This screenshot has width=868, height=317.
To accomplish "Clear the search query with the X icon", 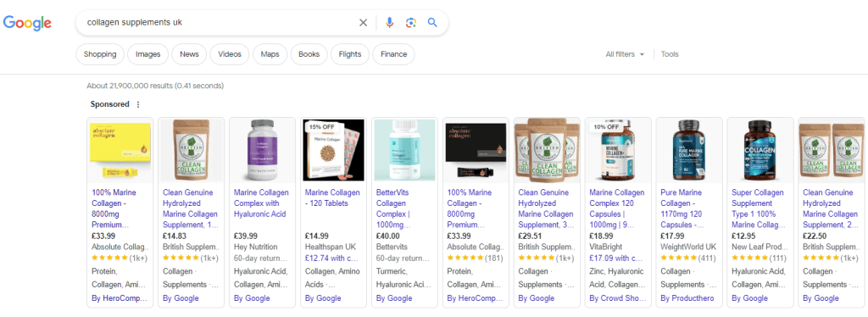I will pos(363,23).
